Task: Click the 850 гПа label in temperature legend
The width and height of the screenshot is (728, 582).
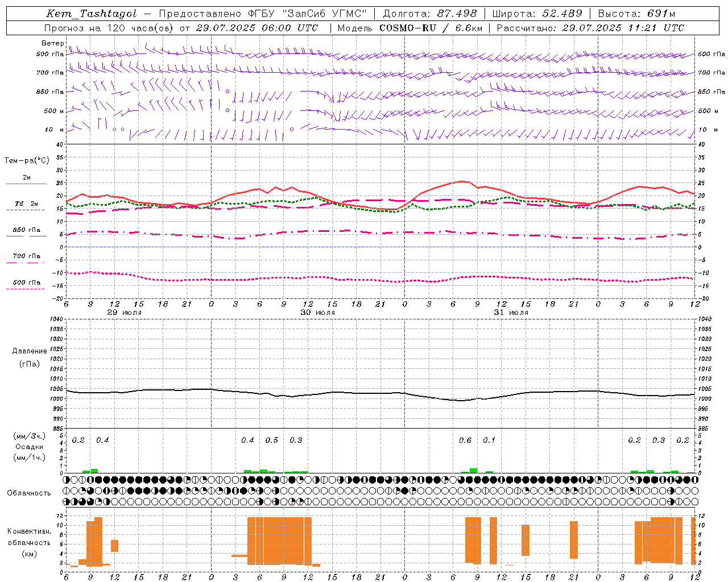Action: point(27,230)
